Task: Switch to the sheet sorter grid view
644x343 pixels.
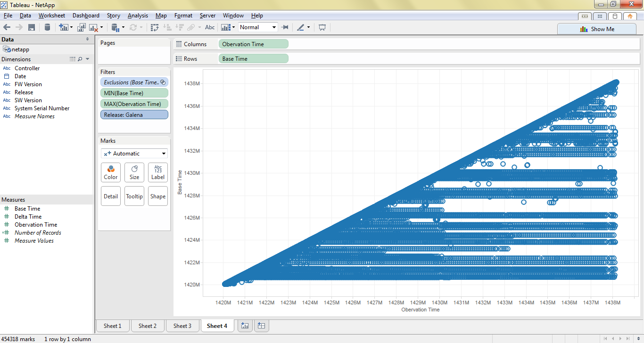Action: point(600,16)
